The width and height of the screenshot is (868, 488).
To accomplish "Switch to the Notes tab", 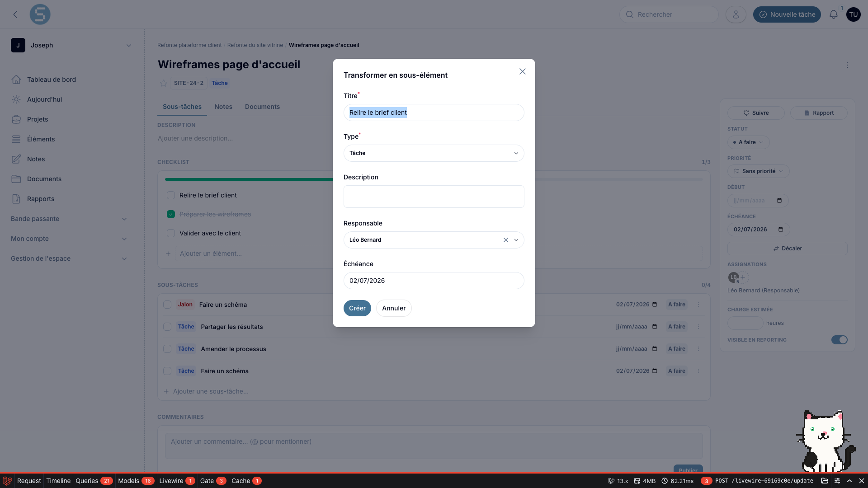I will (223, 107).
